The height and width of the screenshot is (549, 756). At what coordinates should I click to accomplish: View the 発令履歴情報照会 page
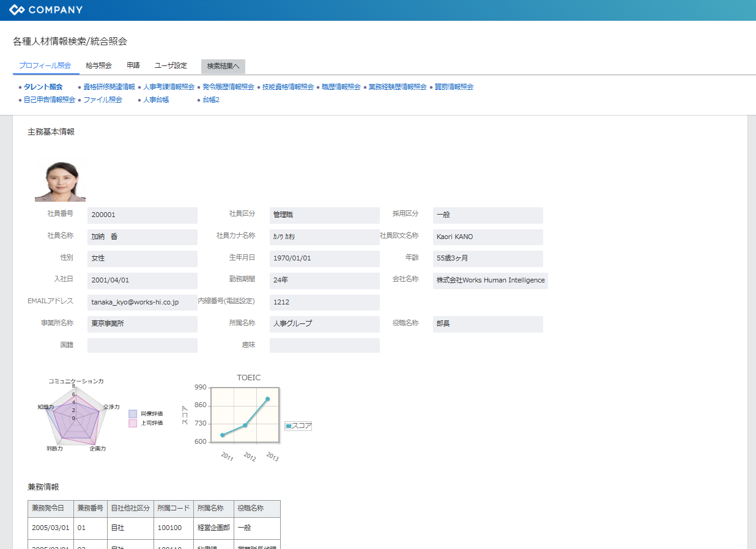click(x=228, y=87)
